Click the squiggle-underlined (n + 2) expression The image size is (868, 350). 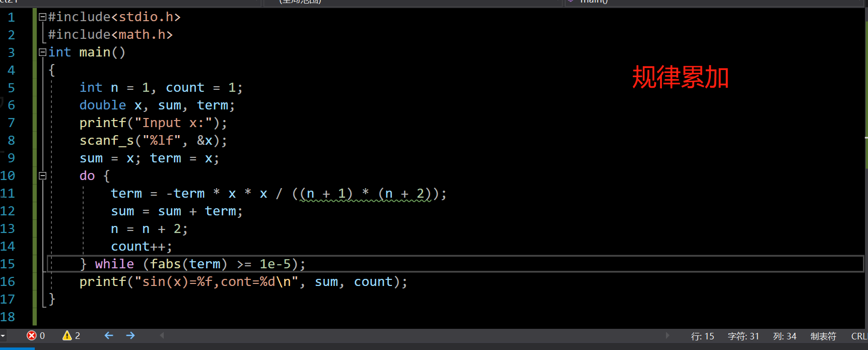point(405,194)
